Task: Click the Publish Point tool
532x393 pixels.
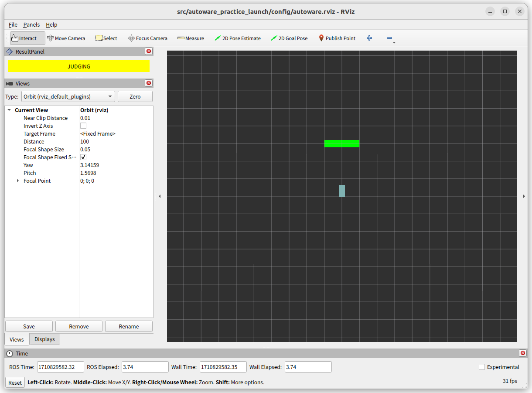Action: (337, 38)
